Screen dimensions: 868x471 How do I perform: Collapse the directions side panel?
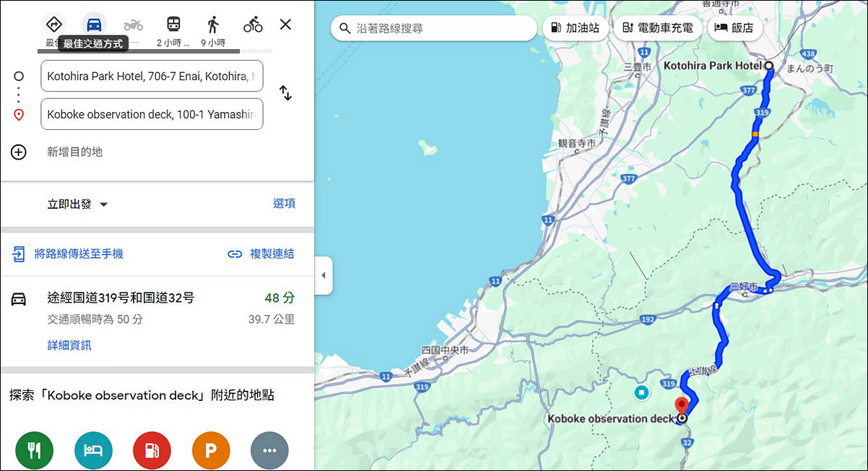point(323,275)
